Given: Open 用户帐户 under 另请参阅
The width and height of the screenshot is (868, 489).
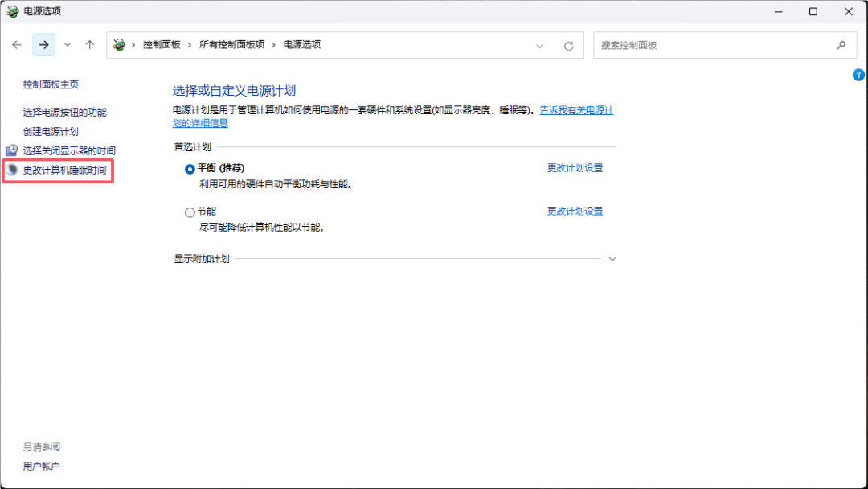Looking at the screenshot, I should tap(41, 466).
